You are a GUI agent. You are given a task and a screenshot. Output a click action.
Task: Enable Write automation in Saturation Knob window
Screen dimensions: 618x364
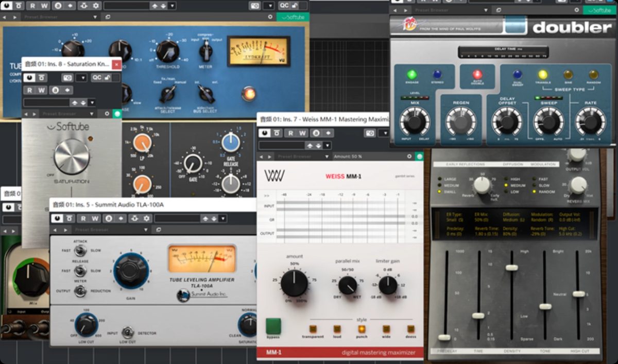pyautogui.click(x=42, y=90)
